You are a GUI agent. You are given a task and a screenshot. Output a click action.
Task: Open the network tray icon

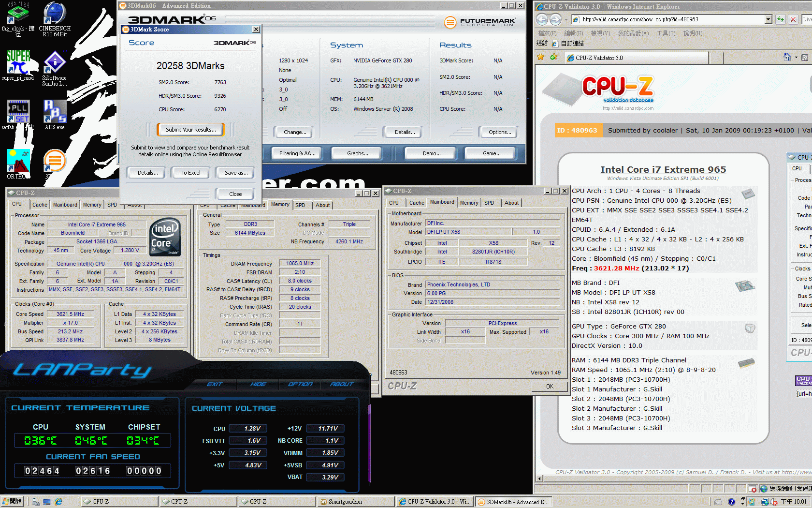765,502
